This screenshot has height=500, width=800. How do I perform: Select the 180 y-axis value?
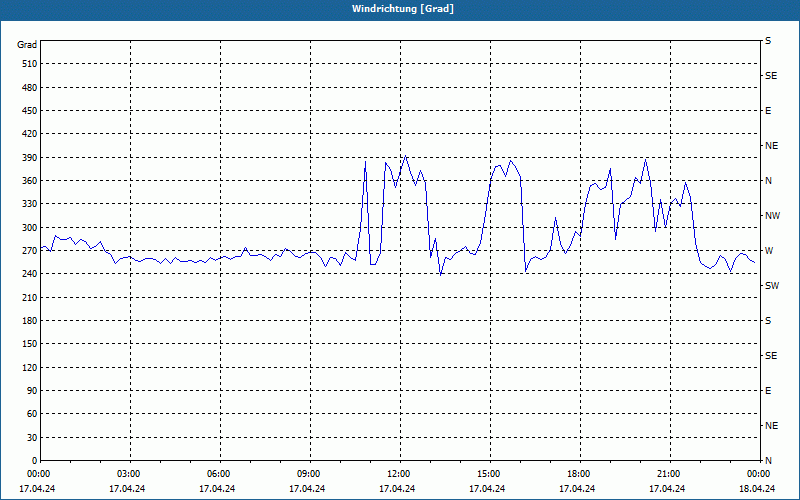tap(30, 321)
